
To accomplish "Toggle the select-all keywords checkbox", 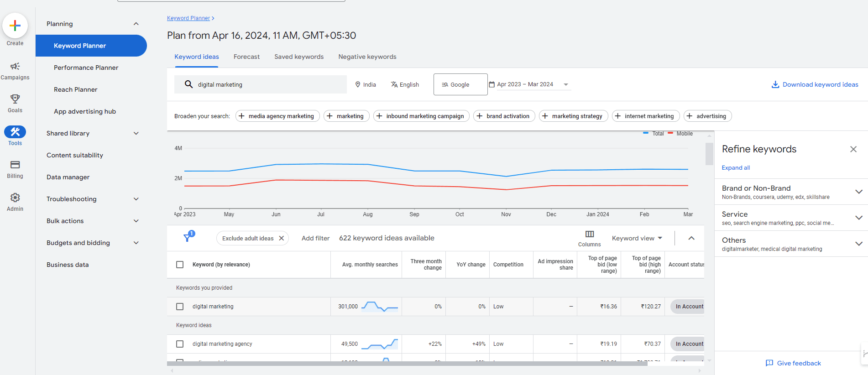I will (x=180, y=265).
